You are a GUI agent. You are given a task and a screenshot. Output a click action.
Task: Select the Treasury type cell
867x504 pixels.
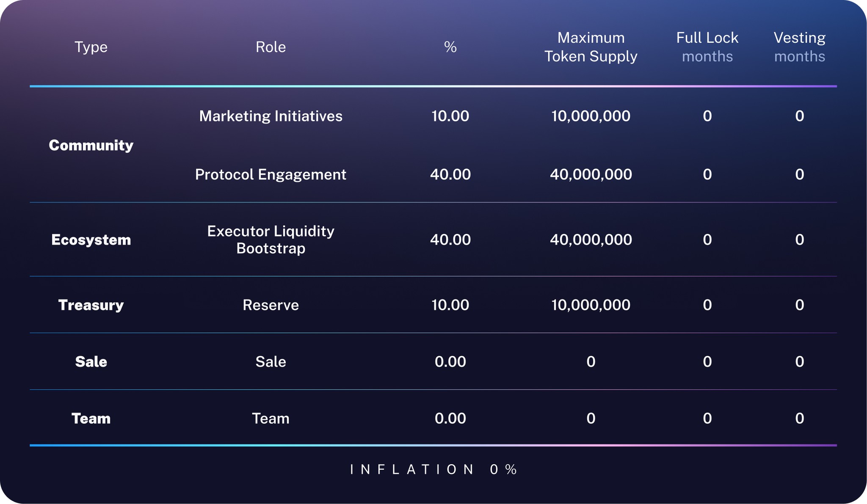[x=91, y=305]
